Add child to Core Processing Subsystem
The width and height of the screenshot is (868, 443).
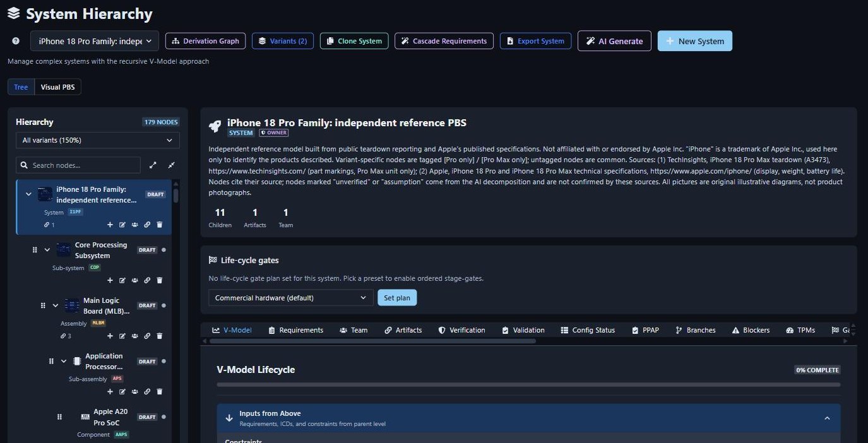110,280
